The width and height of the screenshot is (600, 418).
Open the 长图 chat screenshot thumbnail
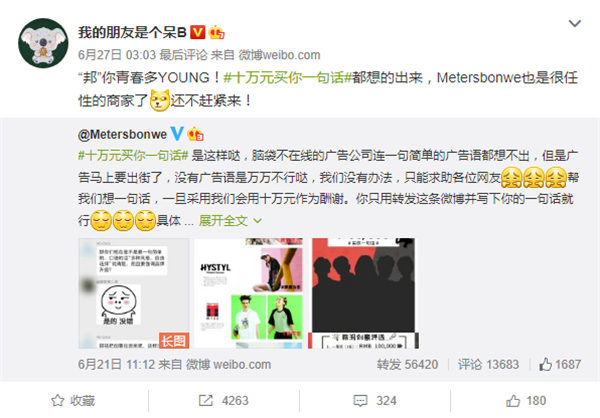click(x=134, y=293)
